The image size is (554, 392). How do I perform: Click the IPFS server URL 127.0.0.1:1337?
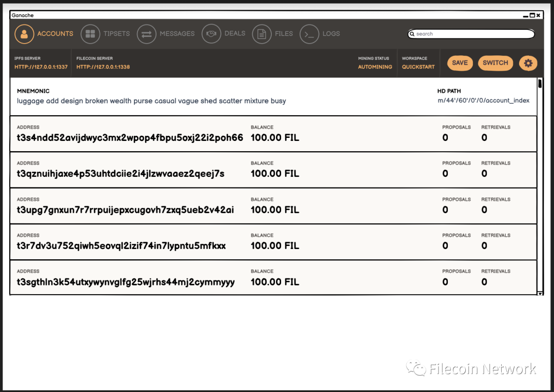click(x=41, y=67)
